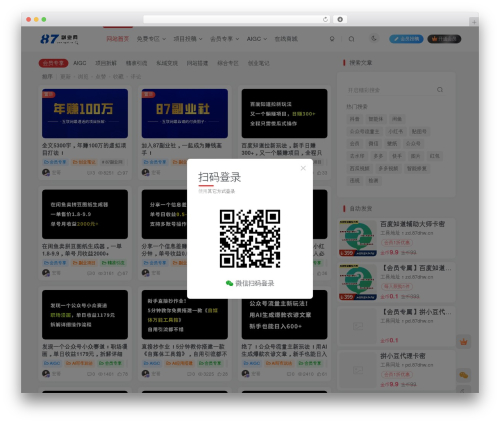Click the 87副业网 site logo
500x423 pixels.
[x=59, y=39]
